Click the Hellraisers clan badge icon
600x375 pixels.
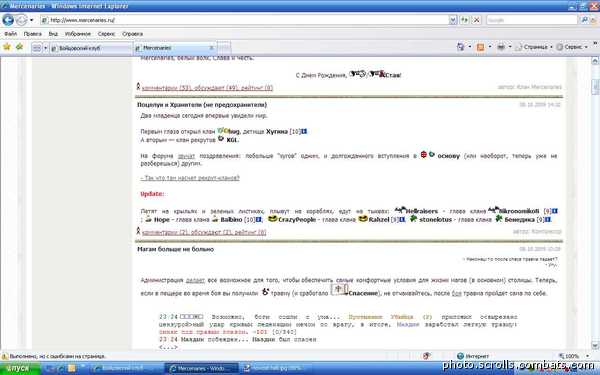pyautogui.click(x=400, y=210)
